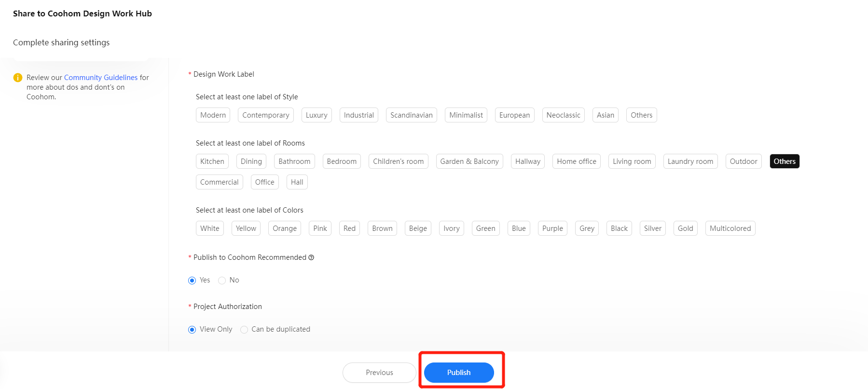Select No for Publish to Coohom Recommended

[x=222, y=281]
